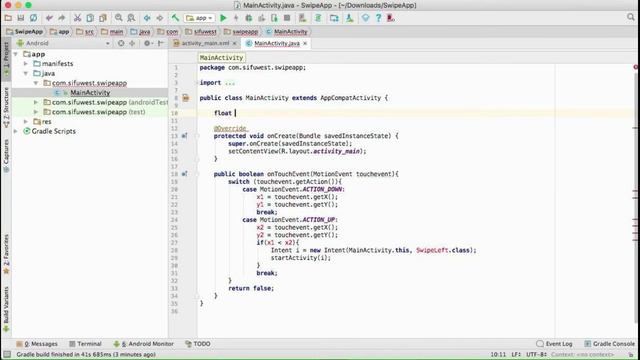Open the Messages tool window
The height and width of the screenshot is (360, 640).
pyautogui.click(x=37, y=344)
